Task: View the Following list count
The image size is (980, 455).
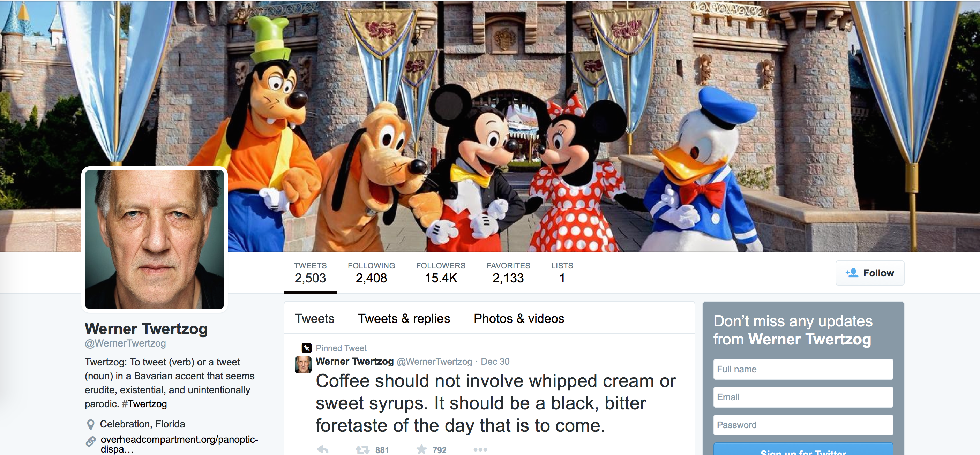Action: [371, 273]
